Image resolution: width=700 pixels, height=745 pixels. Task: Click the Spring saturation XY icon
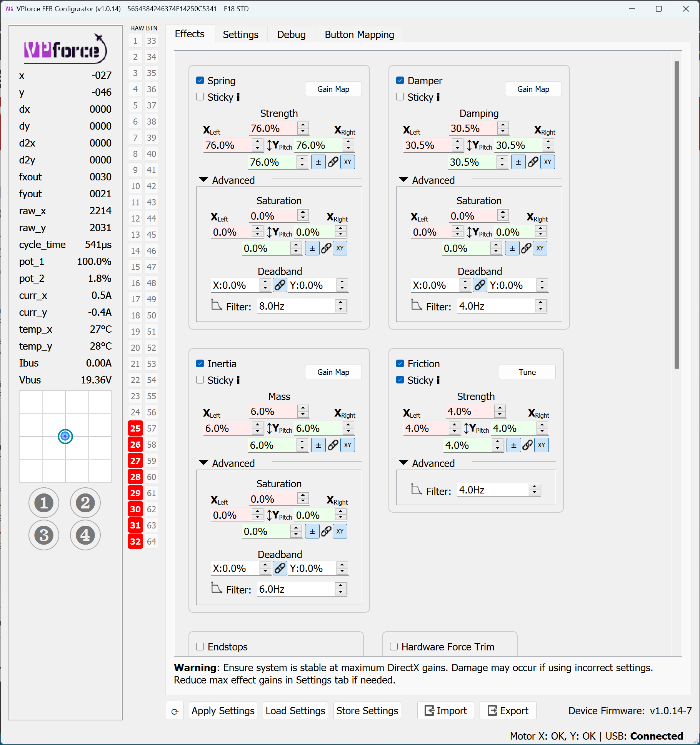340,248
